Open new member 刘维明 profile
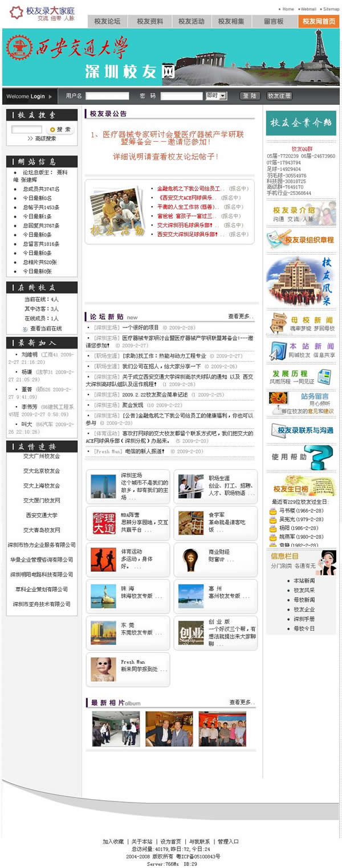The image size is (342, 868). point(30,355)
